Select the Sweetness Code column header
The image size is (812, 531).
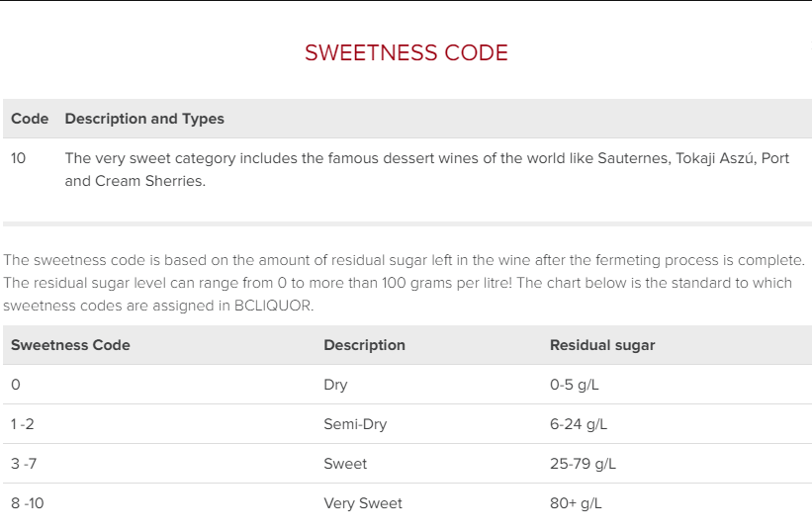tap(70, 345)
